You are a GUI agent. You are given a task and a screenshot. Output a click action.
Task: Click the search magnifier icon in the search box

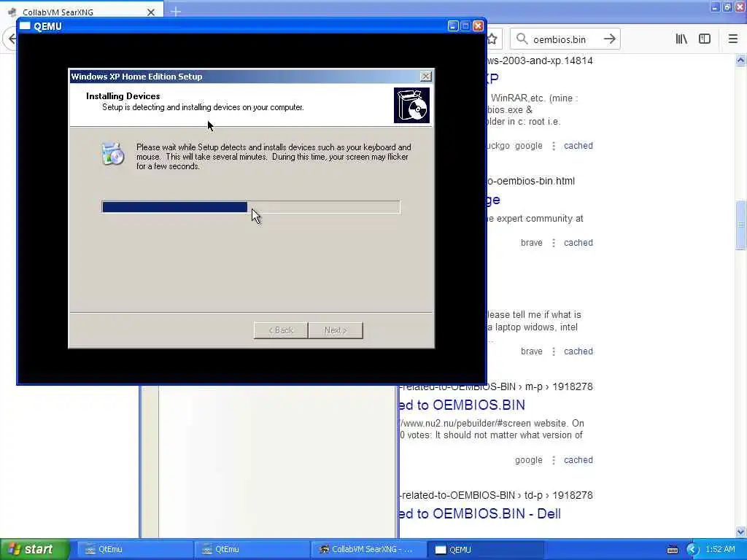[x=522, y=39]
